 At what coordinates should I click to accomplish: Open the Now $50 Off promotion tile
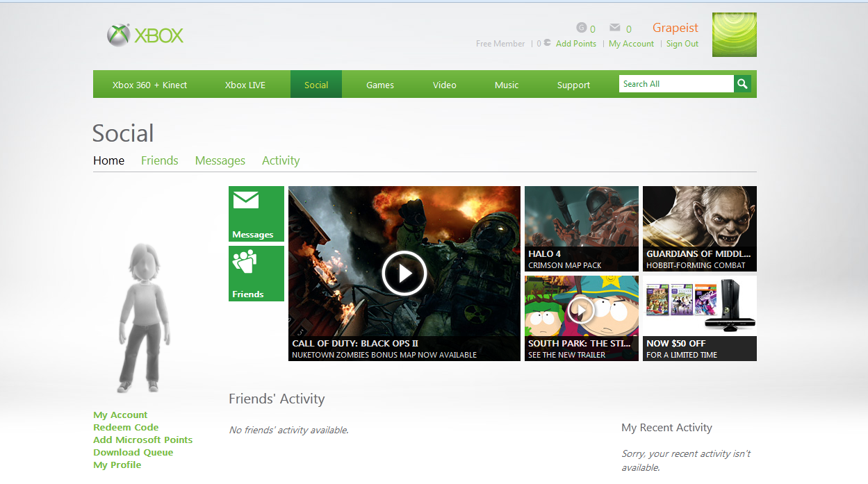[700, 318]
